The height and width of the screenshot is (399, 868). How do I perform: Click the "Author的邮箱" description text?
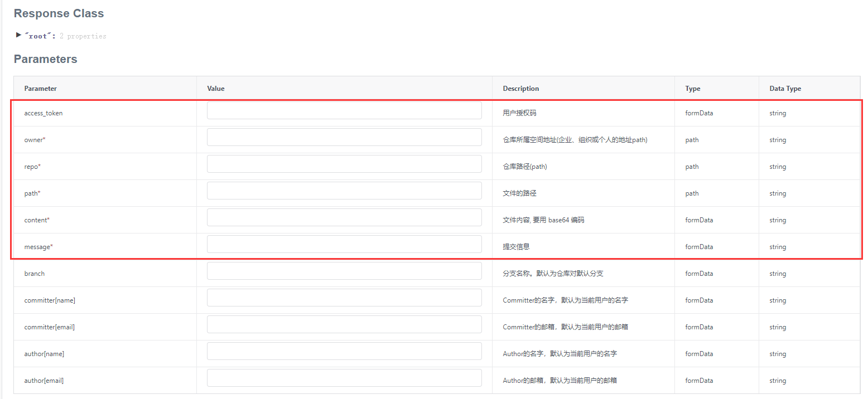tap(560, 381)
